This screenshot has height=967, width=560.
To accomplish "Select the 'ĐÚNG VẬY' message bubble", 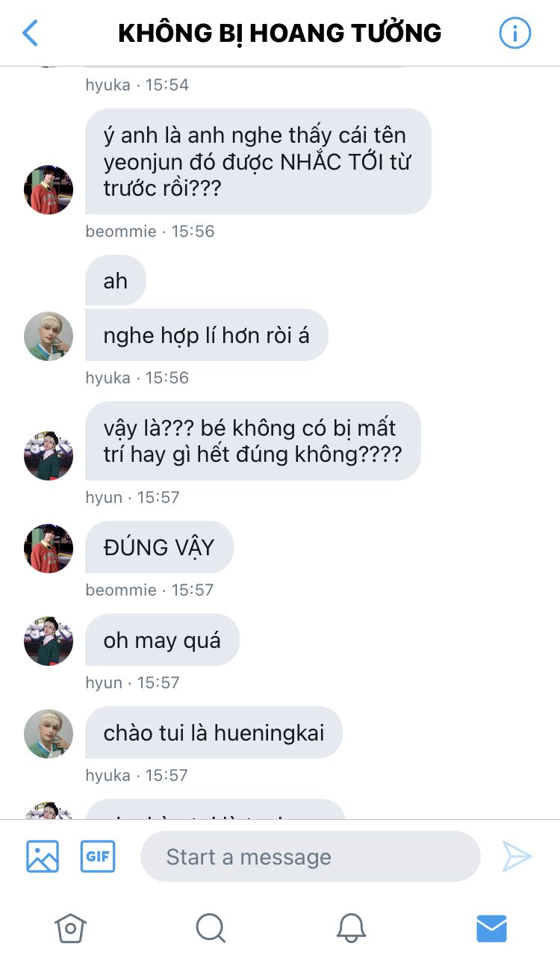I will (159, 547).
